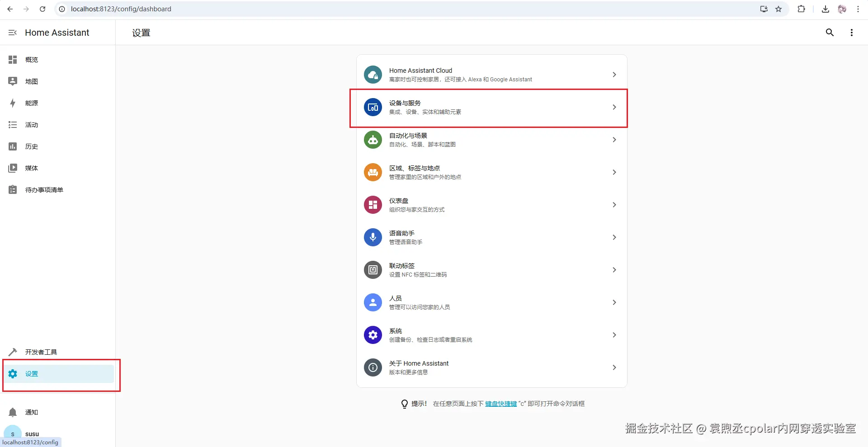Viewport: 868px width, 447px height.
Task: Reload the page with the browser refresh button
Action: point(42,9)
